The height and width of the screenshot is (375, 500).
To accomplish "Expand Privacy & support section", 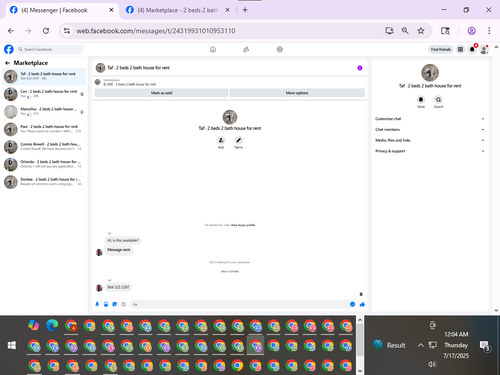I will coord(430,151).
